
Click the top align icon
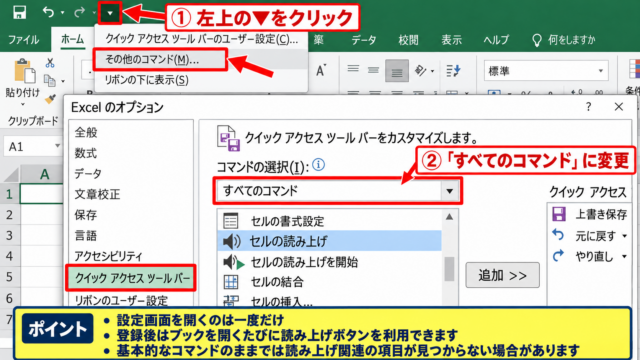[353, 70]
